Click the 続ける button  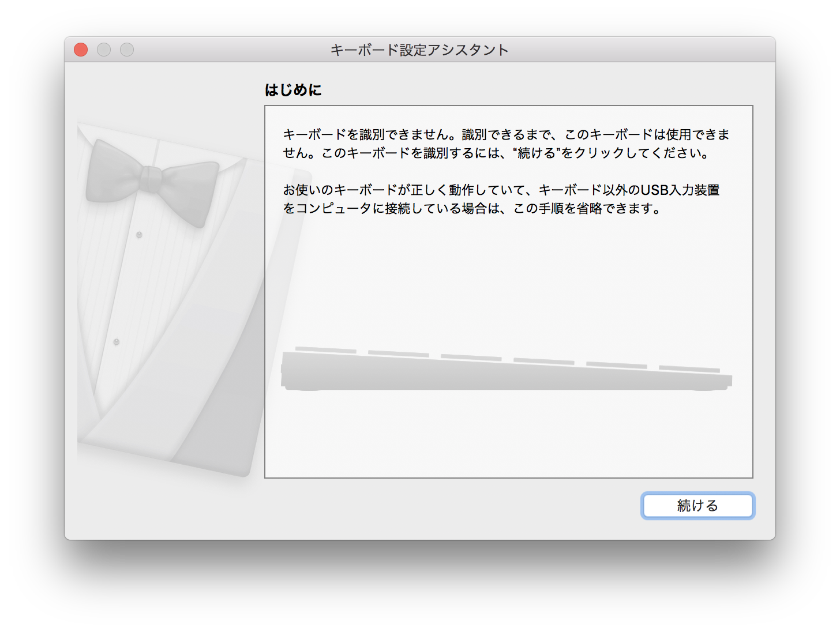click(697, 506)
